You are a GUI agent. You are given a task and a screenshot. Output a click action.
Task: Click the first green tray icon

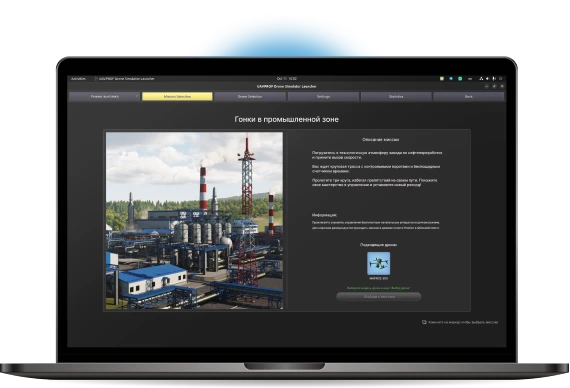[442, 79]
